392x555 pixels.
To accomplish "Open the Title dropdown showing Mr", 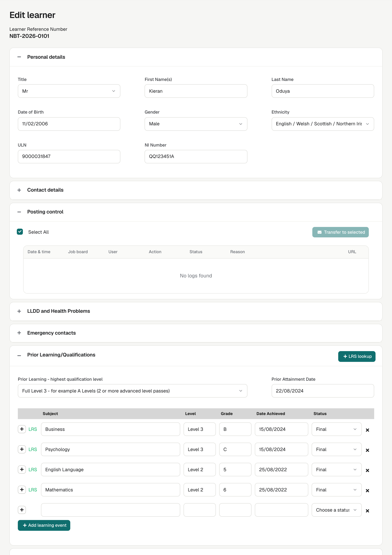I will point(69,91).
